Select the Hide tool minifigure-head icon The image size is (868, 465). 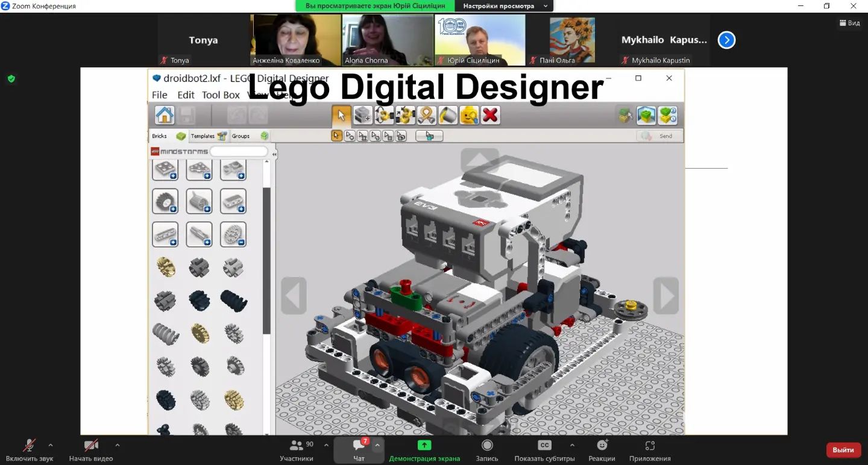[x=469, y=115]
